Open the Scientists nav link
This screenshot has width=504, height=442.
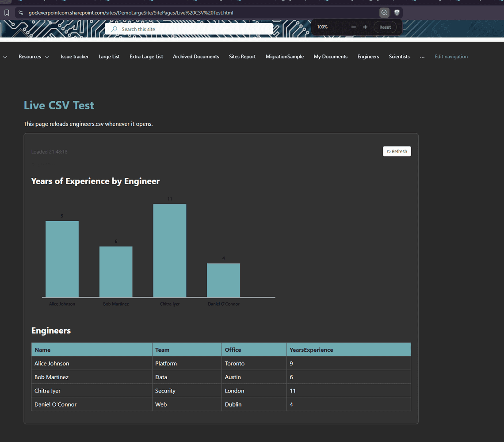(x=399, y=57)
